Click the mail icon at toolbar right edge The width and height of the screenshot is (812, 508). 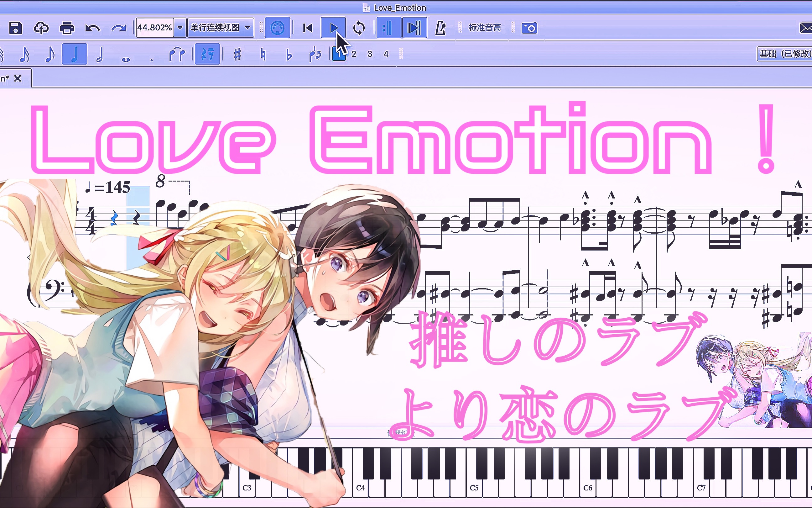tap(805, 28)
